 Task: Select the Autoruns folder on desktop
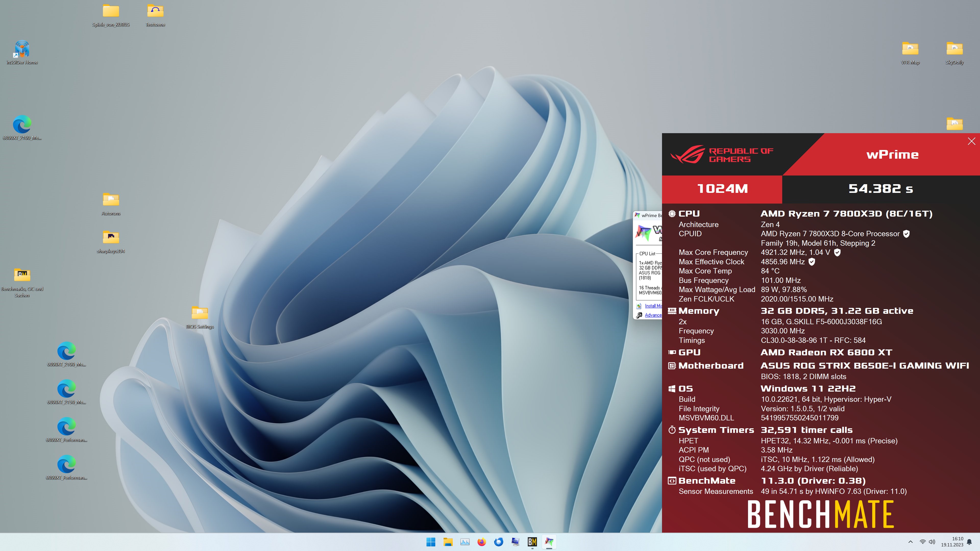click(x=111, y=204)
